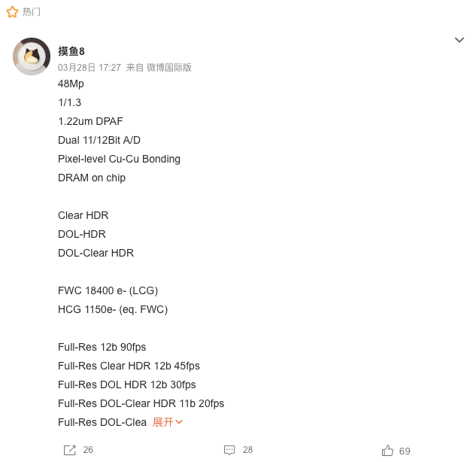Click the "DRAM on chip" text line
Image resolution: width=476 pixels, height=462 pixels.
(x=92, y=178)
